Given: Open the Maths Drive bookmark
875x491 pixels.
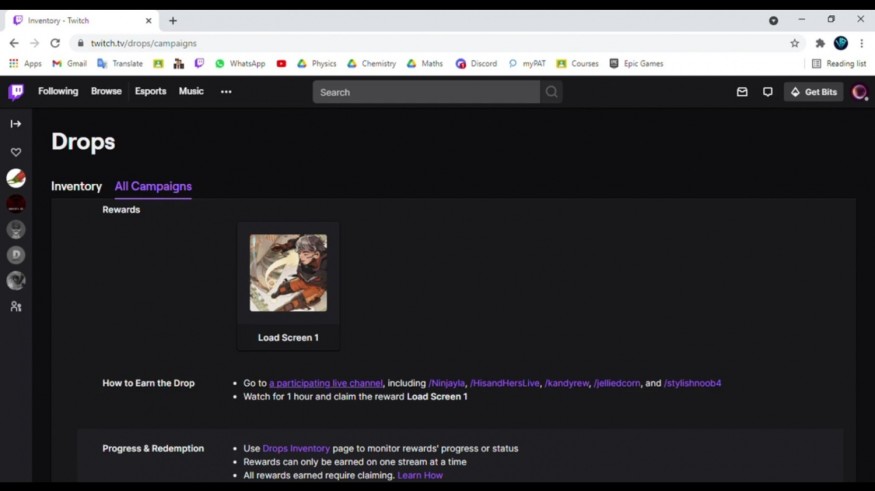Looking at the screenshot, I should coord(425,64).
